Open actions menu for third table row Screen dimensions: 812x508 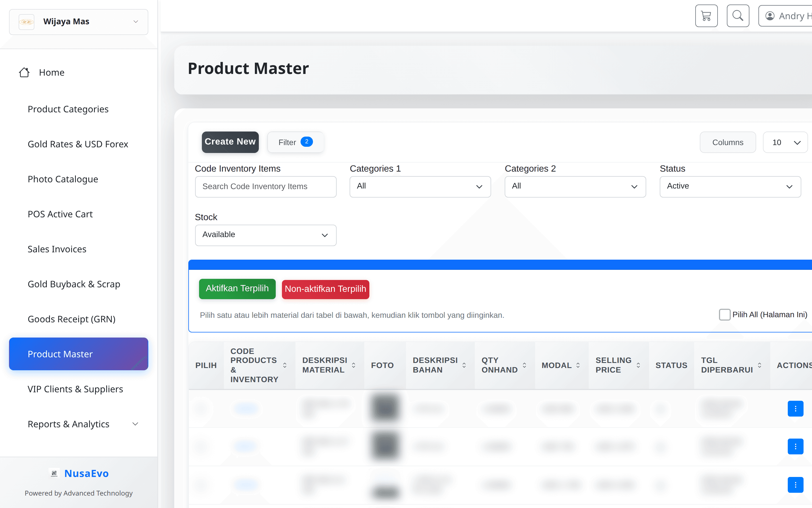[795, 485]
